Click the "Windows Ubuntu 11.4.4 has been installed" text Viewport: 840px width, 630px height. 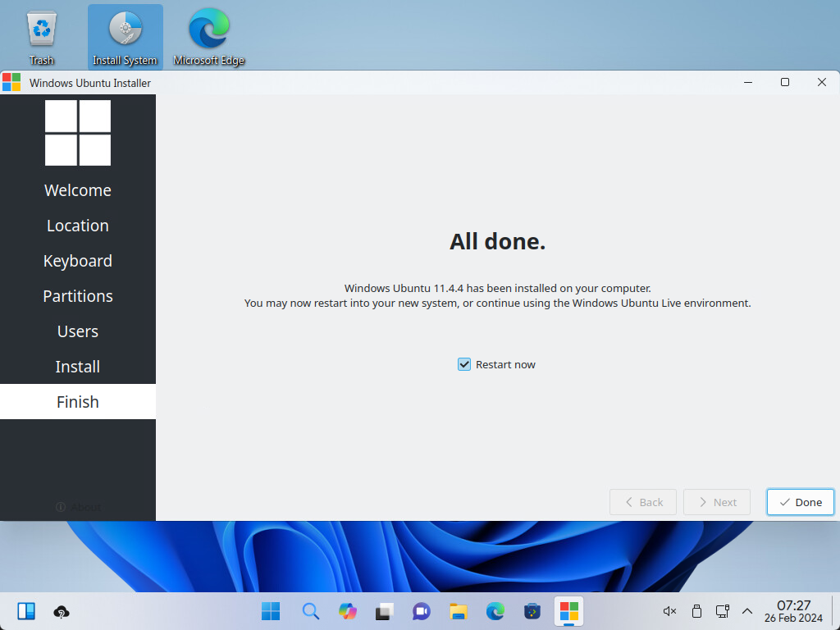tap(498, 288)
